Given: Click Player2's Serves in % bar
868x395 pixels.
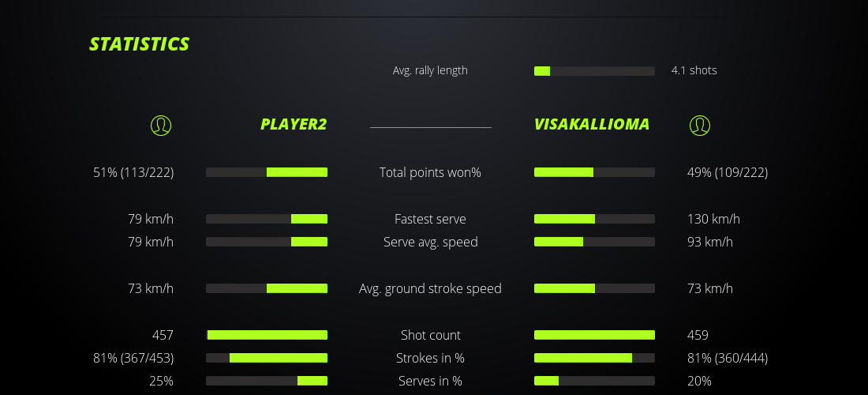Looking at the screenshot, I should click(x=267, y=381).
